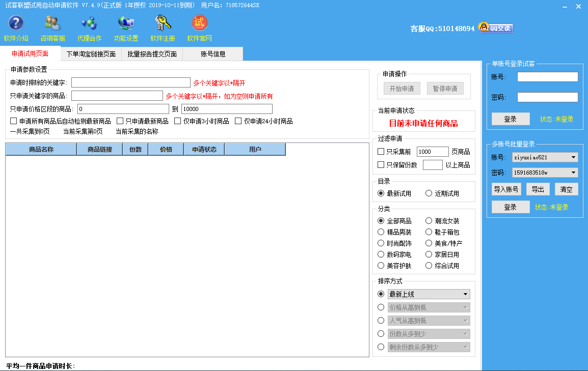This screenshot has width=588, height=371.
Task: Click the 用户 column header
Action: click(255, 150)
